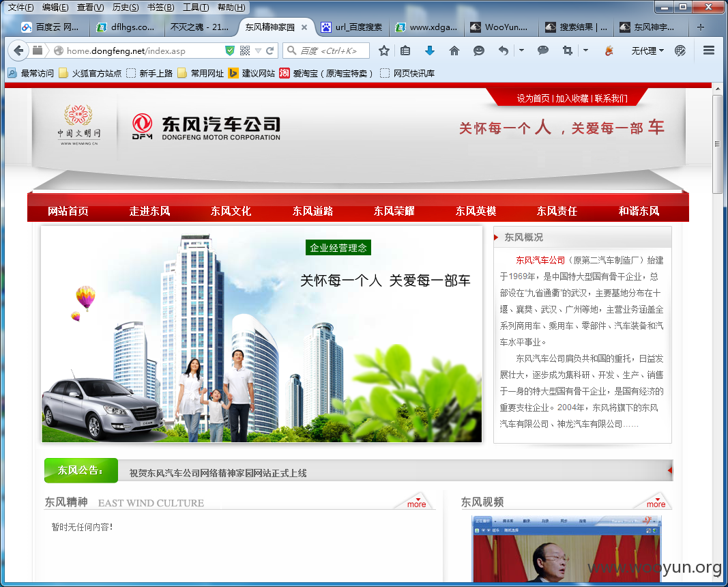Open the 书签(B) menu
728x587 pixels.
coord(160,8)
